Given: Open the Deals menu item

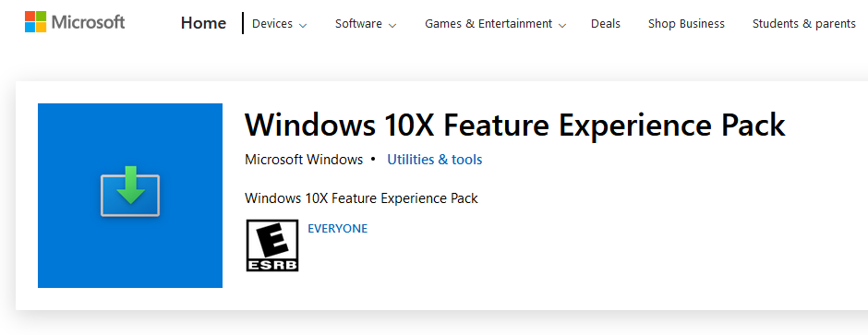Looking at the screenshot, I should coord(606,24).
